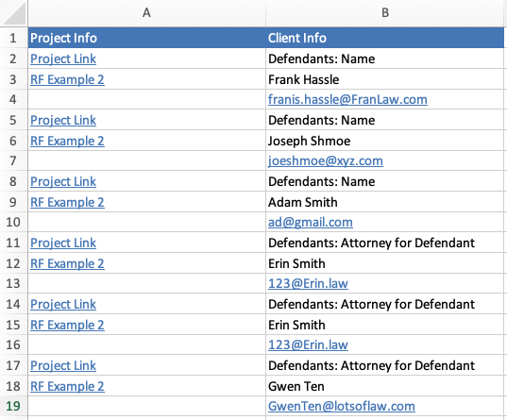Open RF Example 2 link in row 3

coord(67,79)
